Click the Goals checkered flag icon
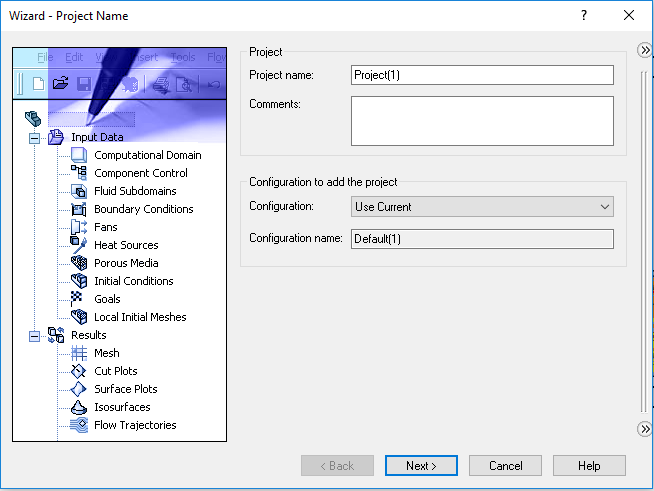 pos(77,299)
